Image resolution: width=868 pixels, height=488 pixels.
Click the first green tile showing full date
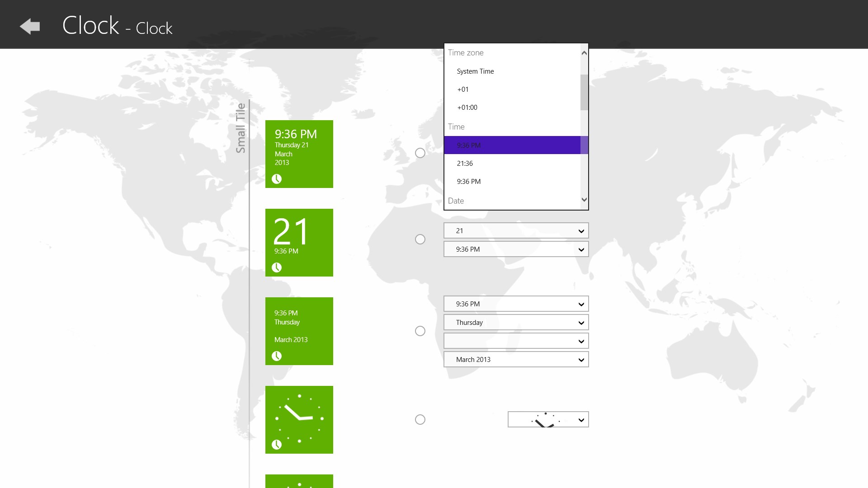tap(299, 154)
